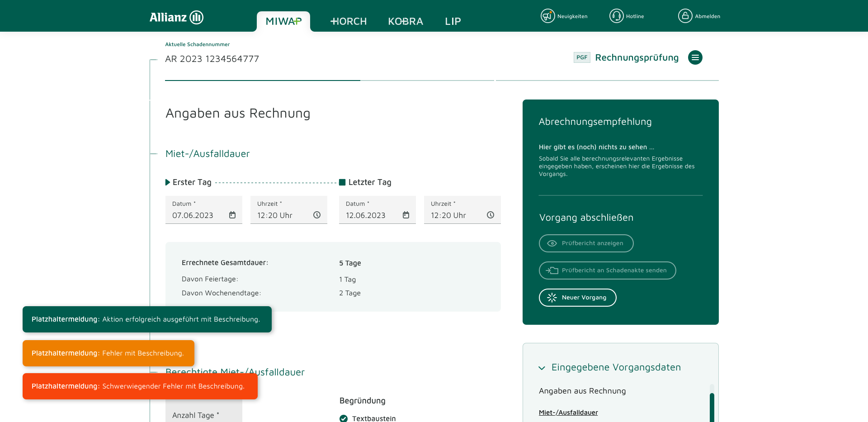Viewport: 868px width, 422px height.
Task: Click the Allianz logo
Action: [176, 17]
